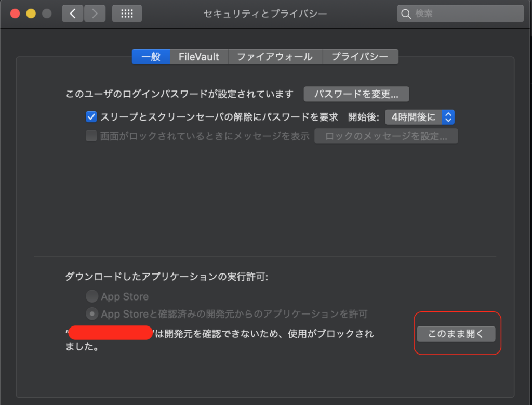Open the ファイアウォール tab
This screenshot has width=532, height=405.
(275, 57)
